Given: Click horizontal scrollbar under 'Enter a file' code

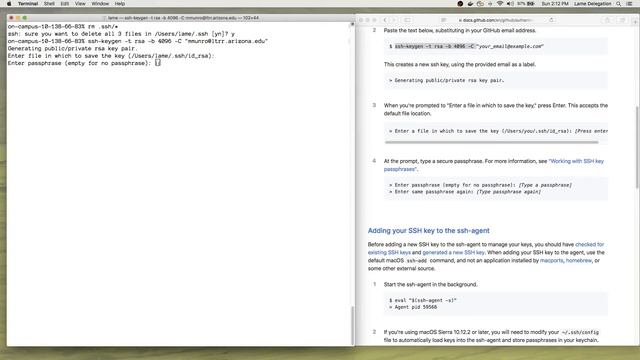Looking at the screenshot, I should pos(491,142).
